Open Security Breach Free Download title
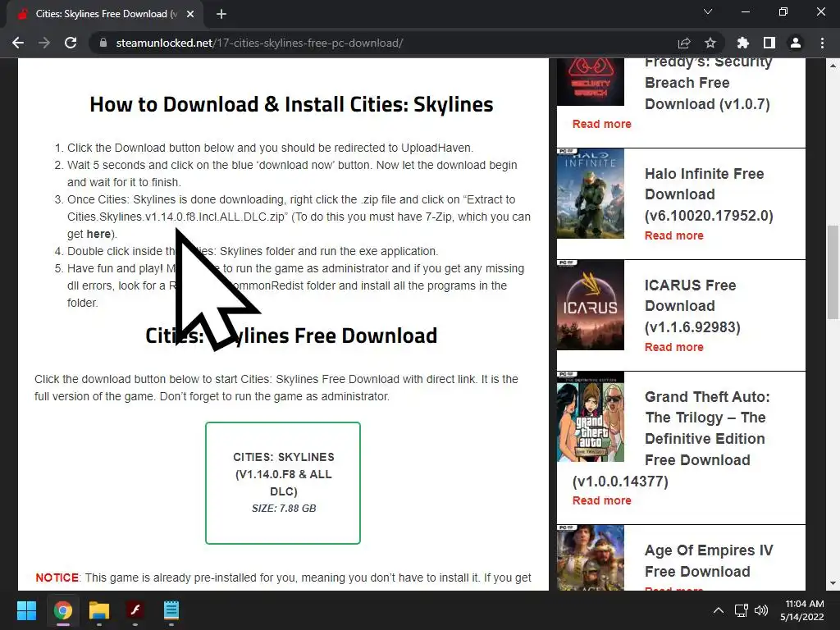 (x=708, y=83)
